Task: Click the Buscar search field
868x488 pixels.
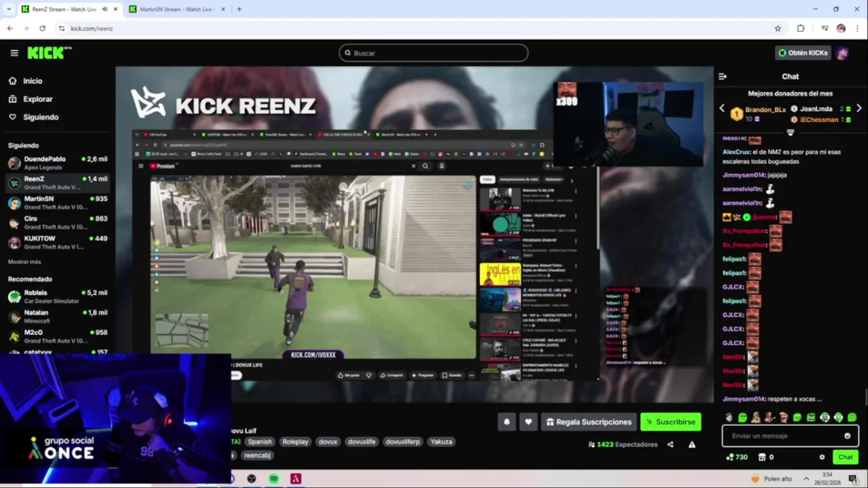Action: [x=433, y=53]
